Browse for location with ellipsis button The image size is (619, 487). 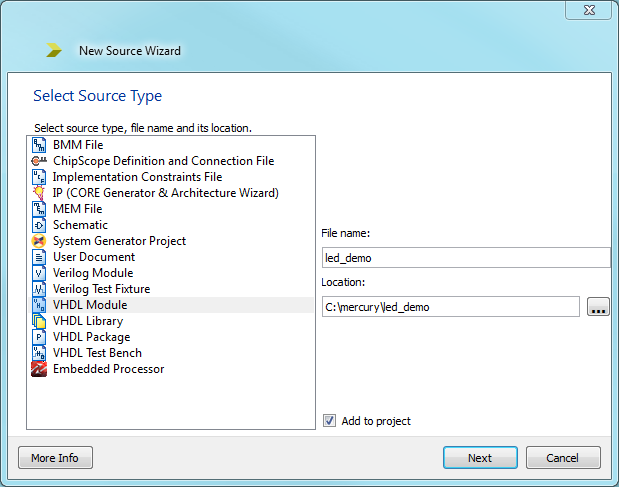598,307
